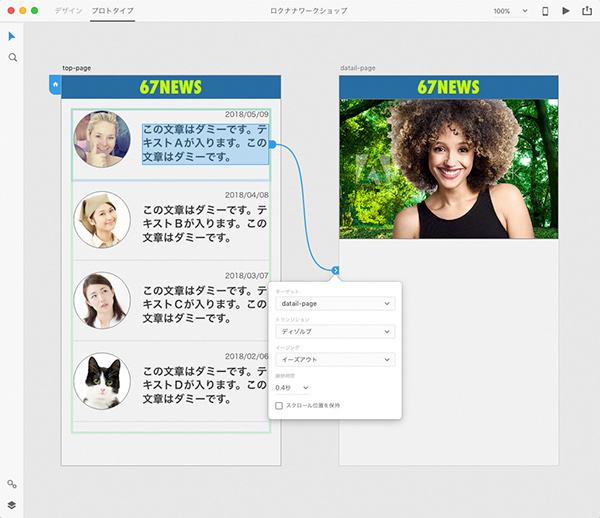Click the mobile device preview icon
This screenshot has width=600, height=518.
545,11
